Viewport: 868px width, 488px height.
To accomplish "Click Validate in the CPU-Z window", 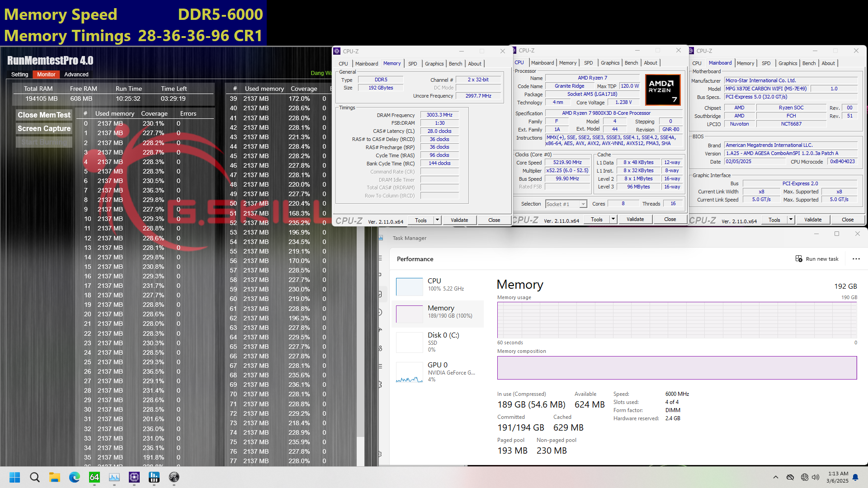I will click(x=459, y=220).
